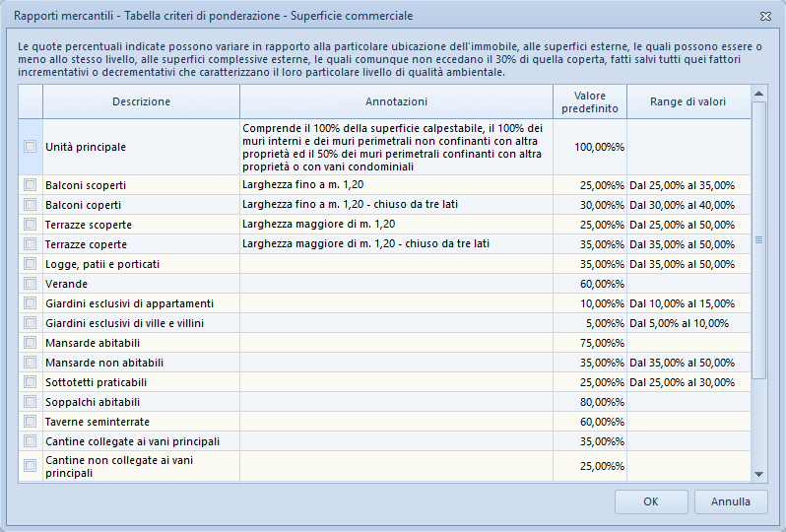Click the Valore predefinito column header
This screenshot has height=532, width=786.
590,101
